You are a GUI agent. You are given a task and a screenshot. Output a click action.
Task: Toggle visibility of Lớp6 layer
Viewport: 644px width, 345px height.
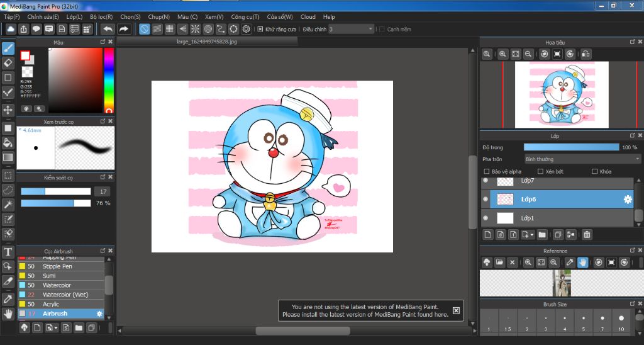(x=486, y=199)
